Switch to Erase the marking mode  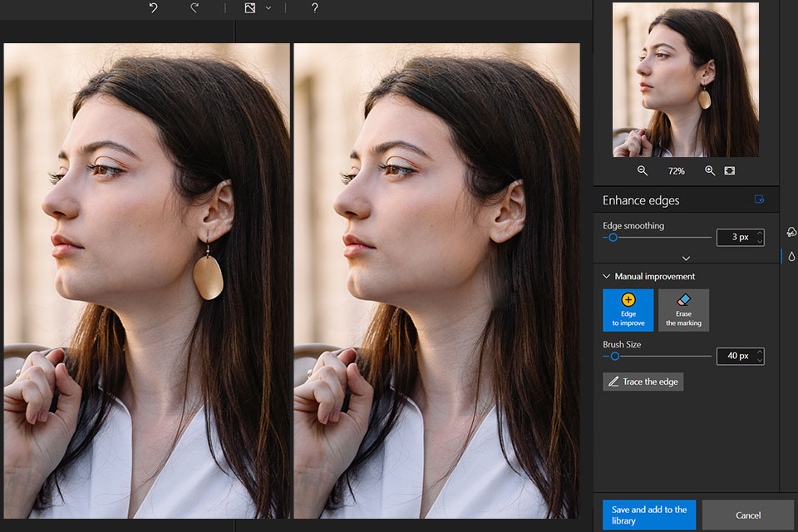click(x=683, y=310)
